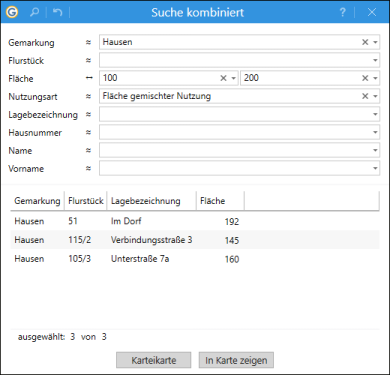Sort results by Lagebezeichnung column header
390x375 pixels.
point(152,201)
